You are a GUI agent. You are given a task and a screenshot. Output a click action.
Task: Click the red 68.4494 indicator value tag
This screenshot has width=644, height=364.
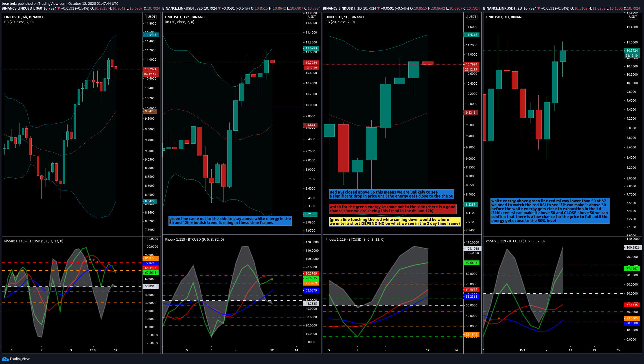[151, 268]
